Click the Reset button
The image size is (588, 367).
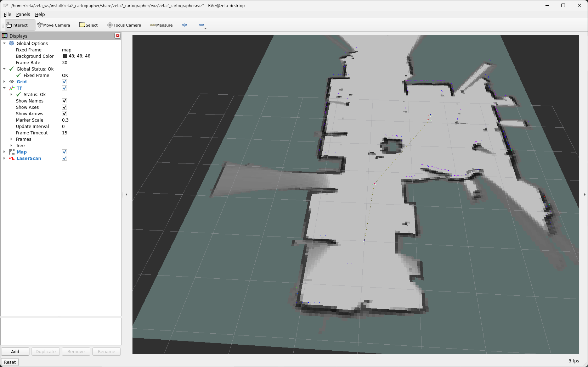(x=10, y=362)
